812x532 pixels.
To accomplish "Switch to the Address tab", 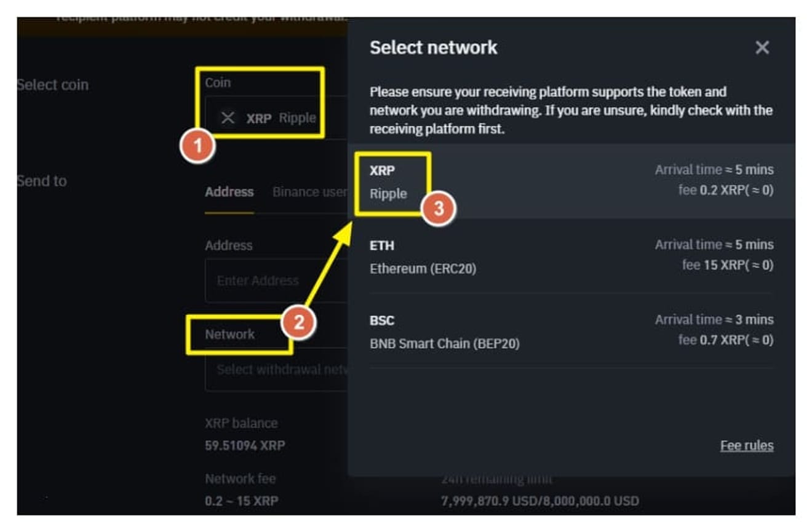I will (x=229, y=192).
